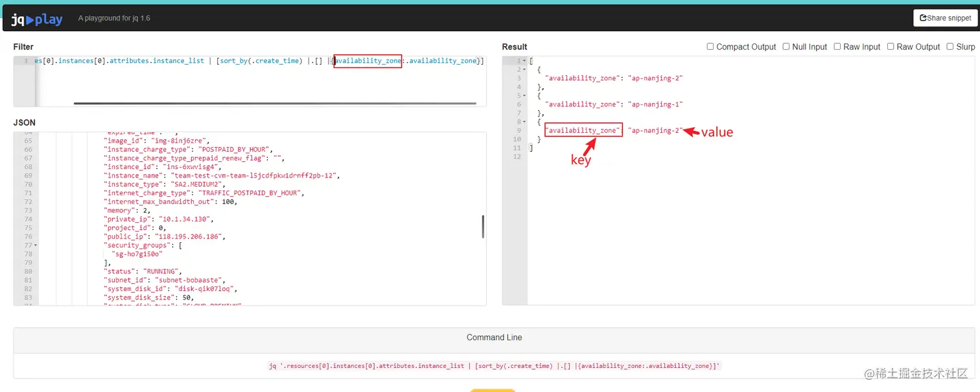Screen dimensions: 980x392
Task: Click the Filter panel heading
Action: (23, 47)
